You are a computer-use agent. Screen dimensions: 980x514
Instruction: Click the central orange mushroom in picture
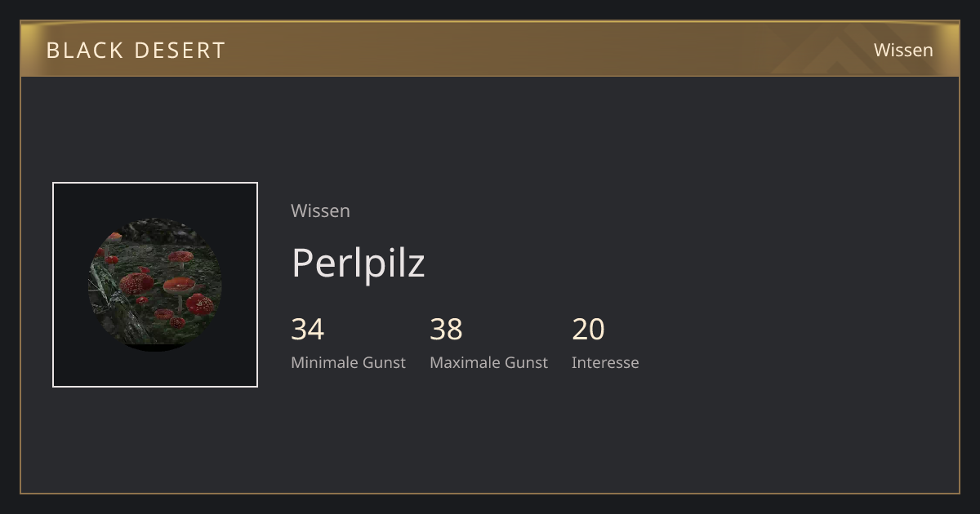[x=179, y=287]
